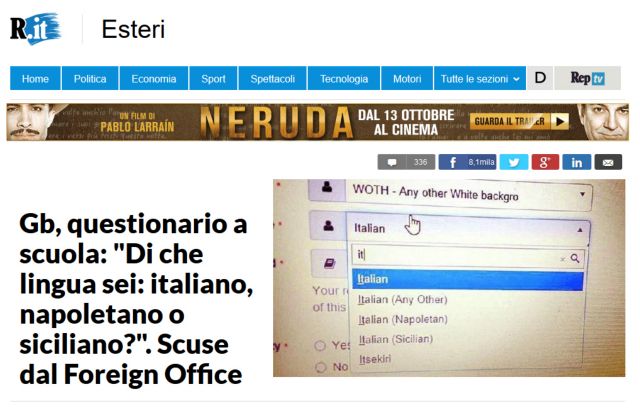
Task: Open the Rep TV logo link
Action: point(587,78)
